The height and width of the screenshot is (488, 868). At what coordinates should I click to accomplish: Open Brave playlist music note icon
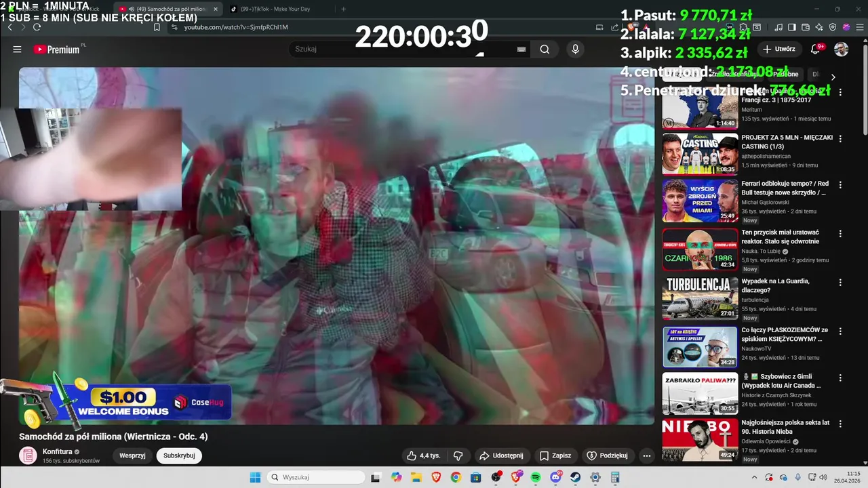pos(778,27)
